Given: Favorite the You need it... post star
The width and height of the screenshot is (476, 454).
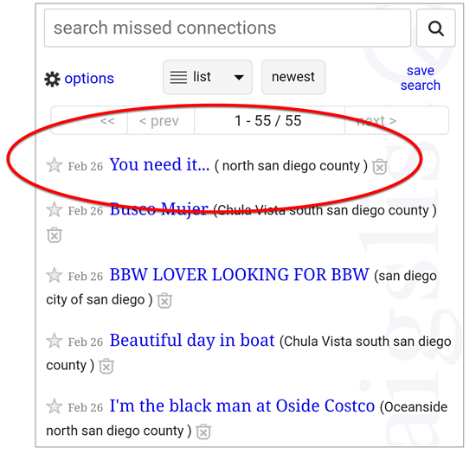Looking at the screenshot, I should (x=54, y=165).
